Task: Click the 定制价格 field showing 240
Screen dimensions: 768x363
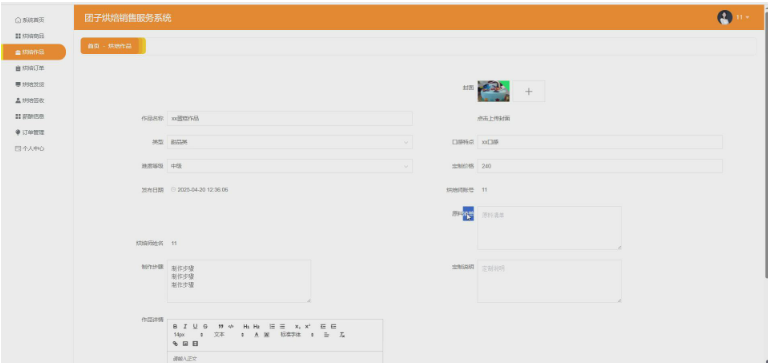Action: tap(600, 166)
